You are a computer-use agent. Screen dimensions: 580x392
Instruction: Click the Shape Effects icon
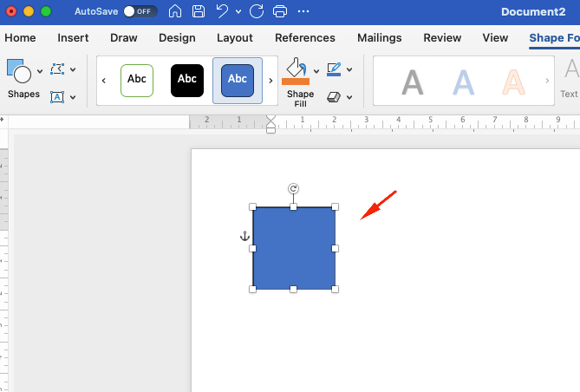[334, 97]
